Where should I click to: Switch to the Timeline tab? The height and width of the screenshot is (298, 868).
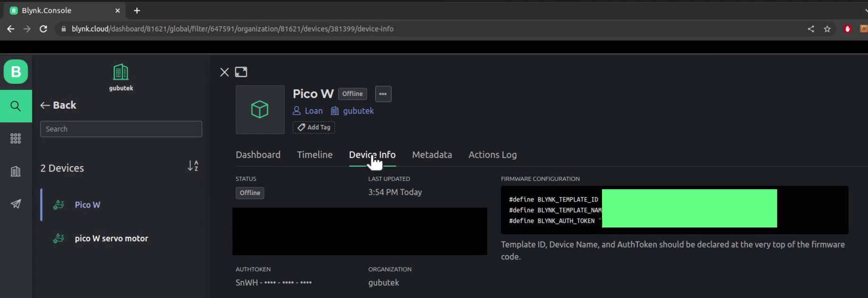coord(314,155)
